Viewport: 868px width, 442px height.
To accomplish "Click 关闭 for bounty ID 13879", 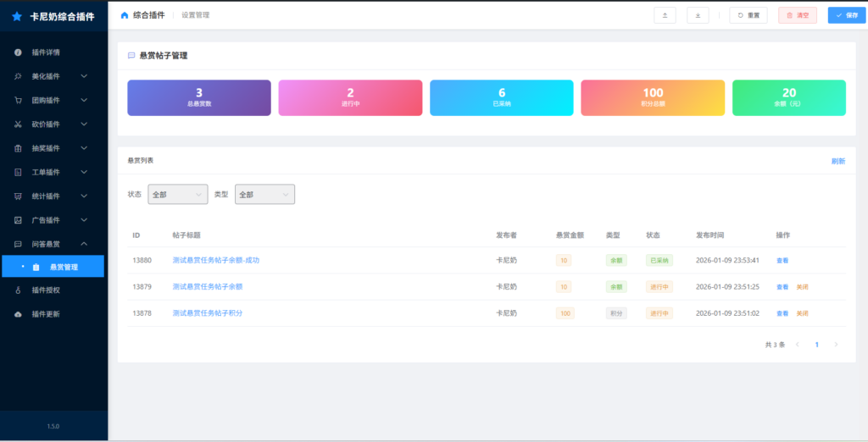I will coord(802,287).
